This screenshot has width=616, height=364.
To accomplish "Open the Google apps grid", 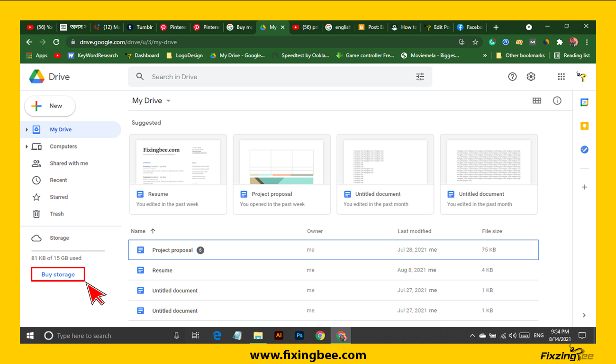I will pyautogui.click(x=561, y=77).
